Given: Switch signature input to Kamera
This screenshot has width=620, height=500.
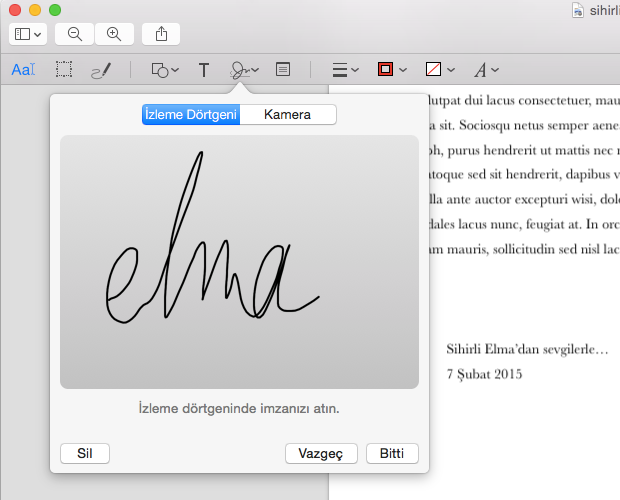Looking at the screenshot, I should (x=287, y=115).
